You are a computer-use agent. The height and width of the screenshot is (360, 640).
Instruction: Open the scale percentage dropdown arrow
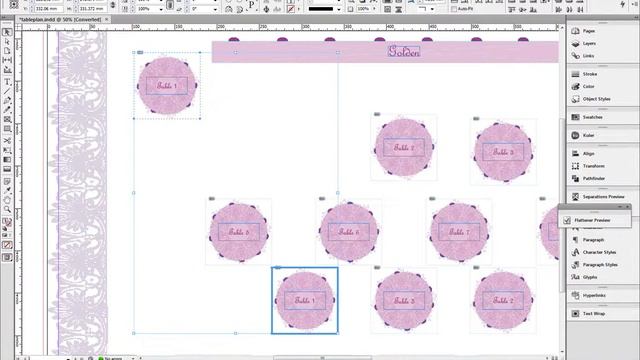tap(160, 9)
